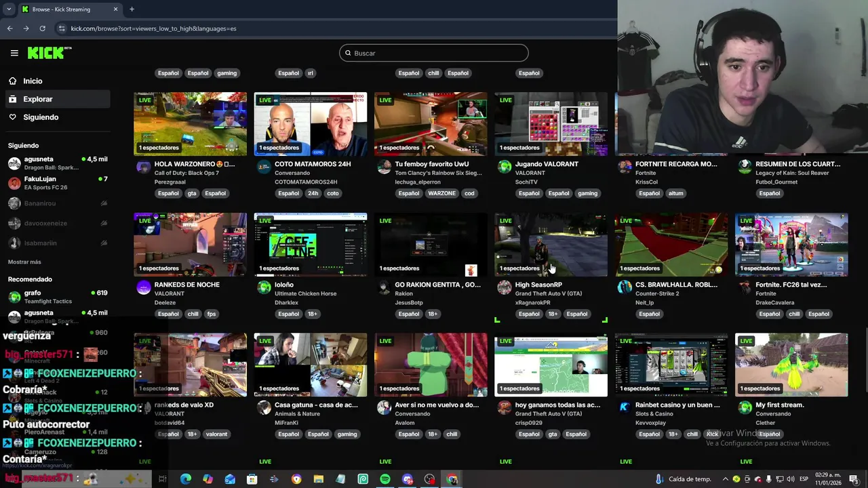
Task: Open the system tray volume icon
Action: 790,479
